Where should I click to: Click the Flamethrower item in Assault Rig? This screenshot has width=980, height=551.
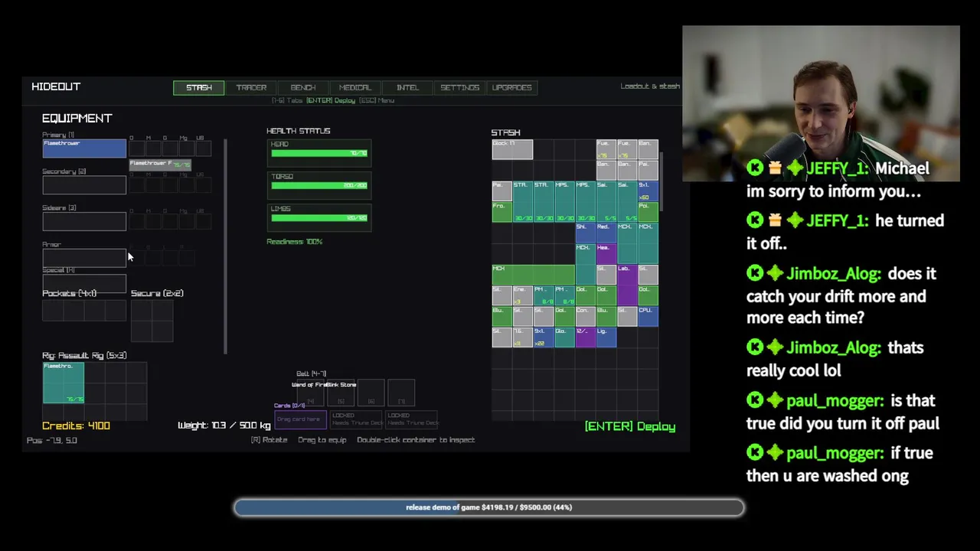click(64, 383)
